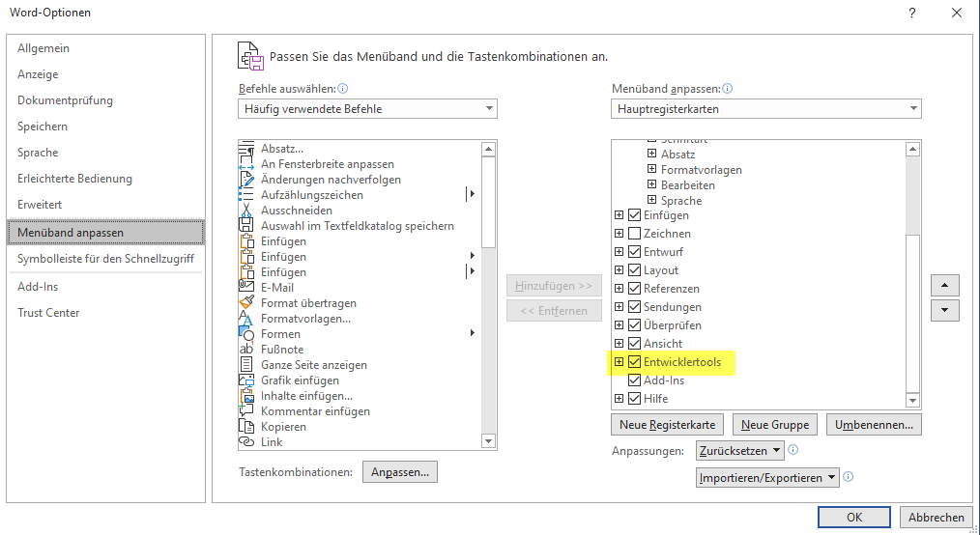This screenshot has width=980, height=535.
Task: Open the Hauptregisterkarten dropdown
Action: pyautogui.click(x=766, y=108)
